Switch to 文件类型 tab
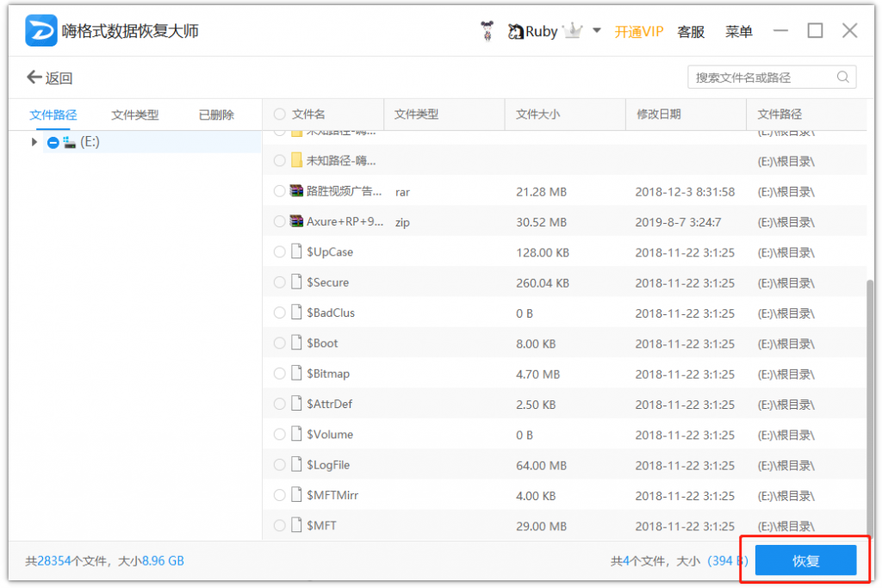This screenshot has width=882, height=588. click(135, 115)
